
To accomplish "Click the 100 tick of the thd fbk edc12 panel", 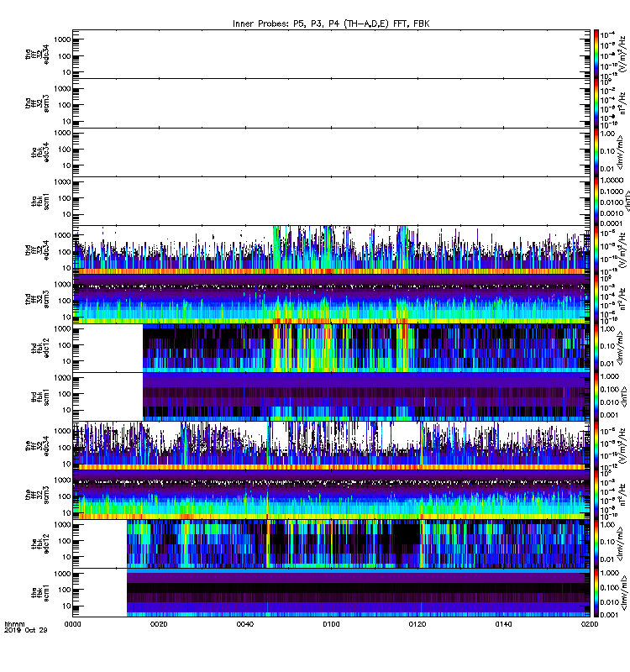I will [x=65, y=345].
